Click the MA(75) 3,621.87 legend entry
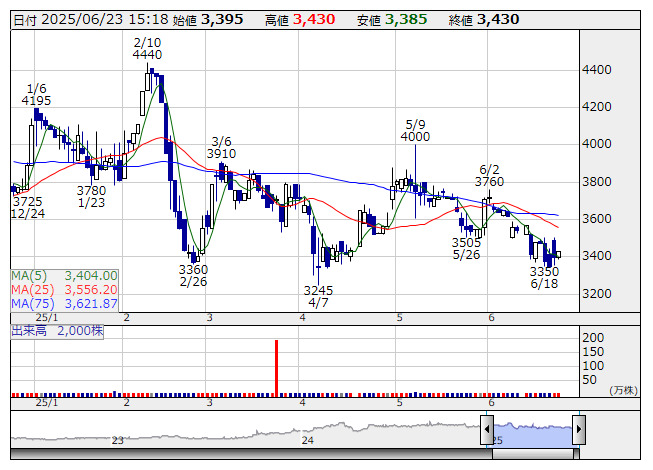 [65, 303]
